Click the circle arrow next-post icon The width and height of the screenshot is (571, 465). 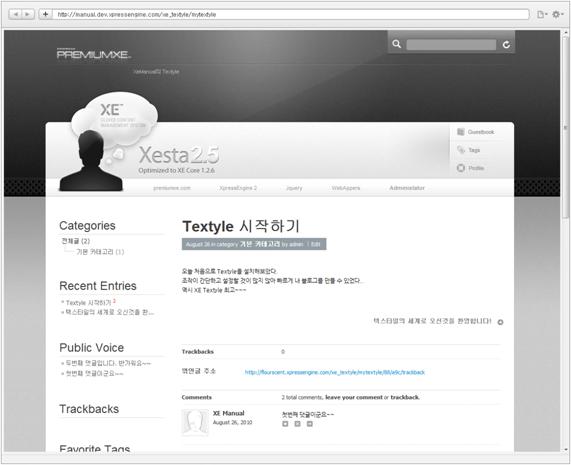pyautogui.click(x=500, y=322)
